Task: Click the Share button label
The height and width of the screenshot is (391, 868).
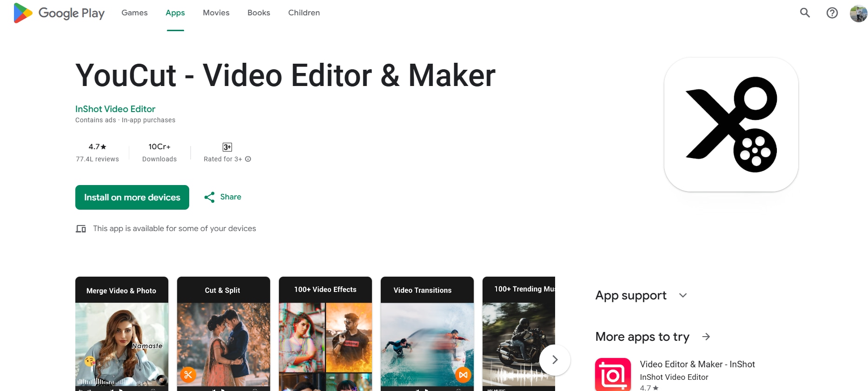Action: (x=231, y=197)
